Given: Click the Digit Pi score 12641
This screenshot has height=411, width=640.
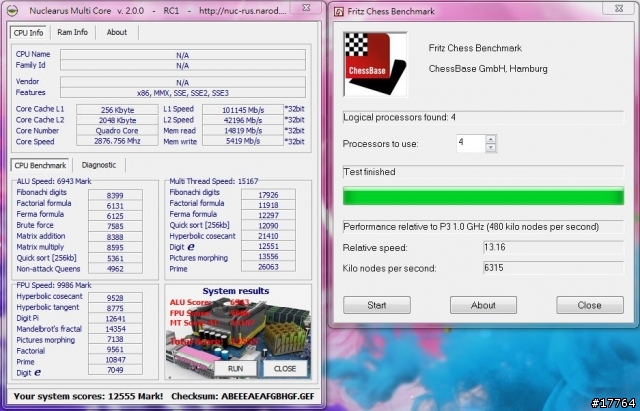Looking at the screenshot, I should tap(115, 318).
